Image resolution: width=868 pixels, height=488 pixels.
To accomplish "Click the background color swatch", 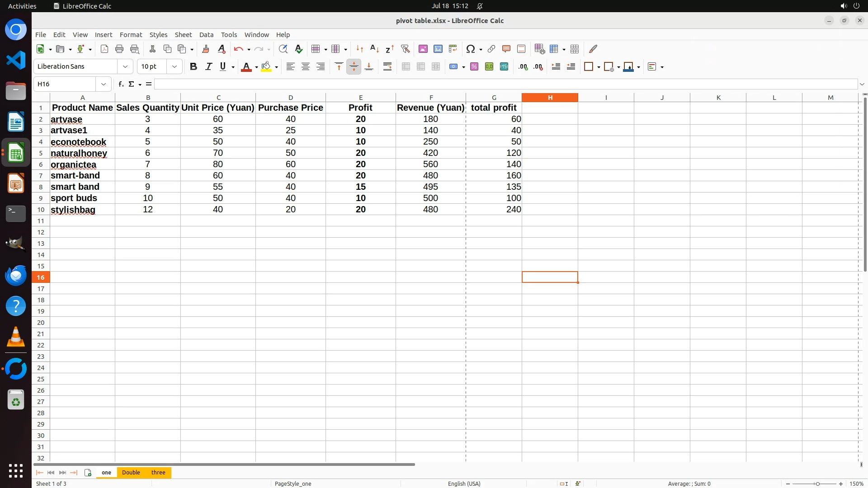I will coord(266,66).
